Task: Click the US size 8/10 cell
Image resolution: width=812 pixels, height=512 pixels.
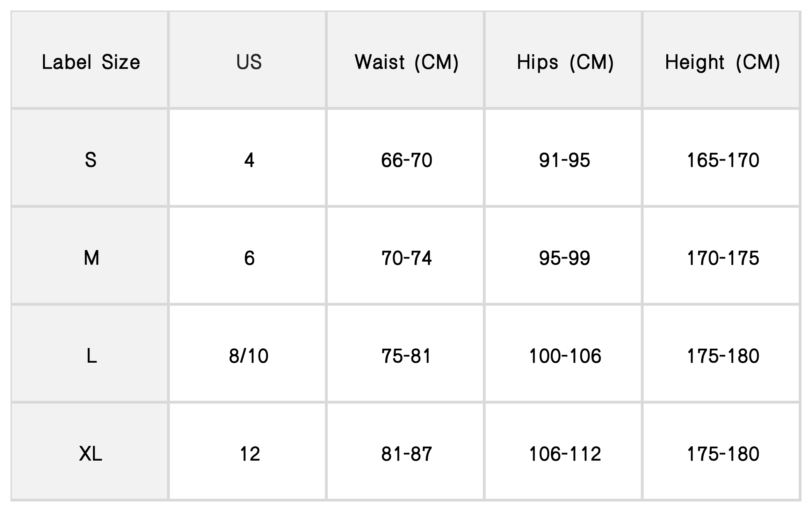Action: coord(249,356)
